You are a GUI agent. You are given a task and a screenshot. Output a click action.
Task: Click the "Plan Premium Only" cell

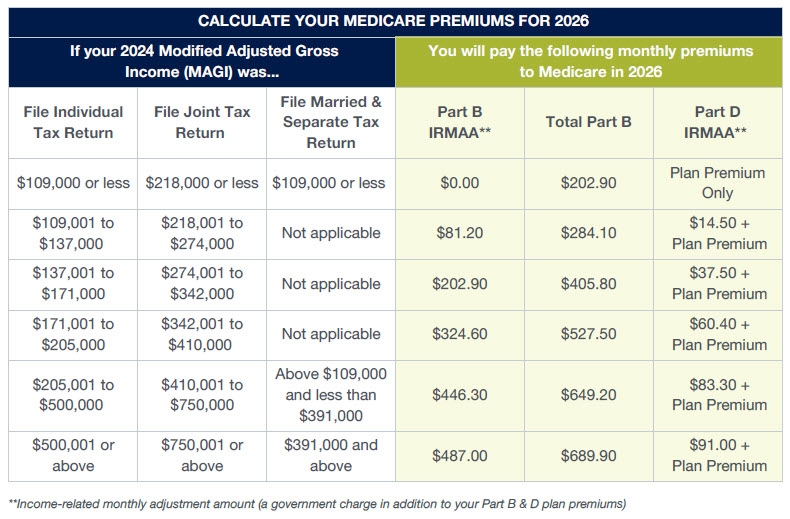tap(717, 183)
